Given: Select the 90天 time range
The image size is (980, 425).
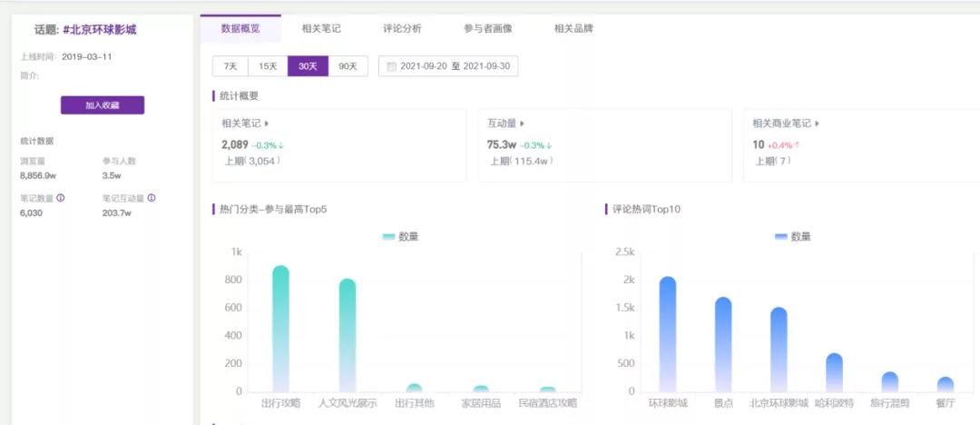Looking at the screenshot, I should point(348,66).
